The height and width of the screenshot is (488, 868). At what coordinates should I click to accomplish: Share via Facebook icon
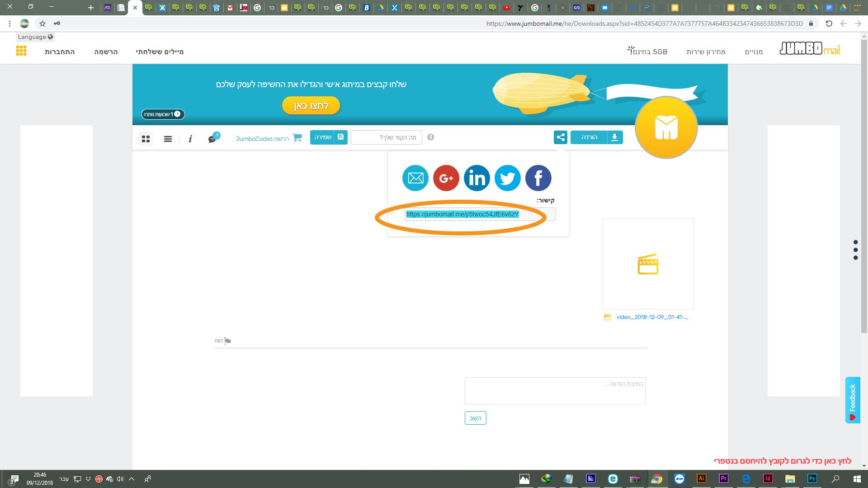(x=538, y=178)
